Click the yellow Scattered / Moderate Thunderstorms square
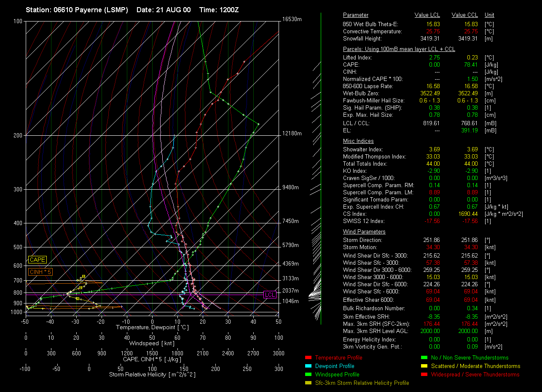This screenshot has width=542, height=392. pos(423,366)
